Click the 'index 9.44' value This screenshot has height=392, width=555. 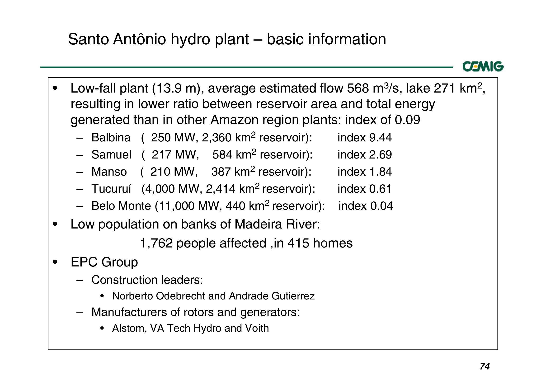(365, 138)
